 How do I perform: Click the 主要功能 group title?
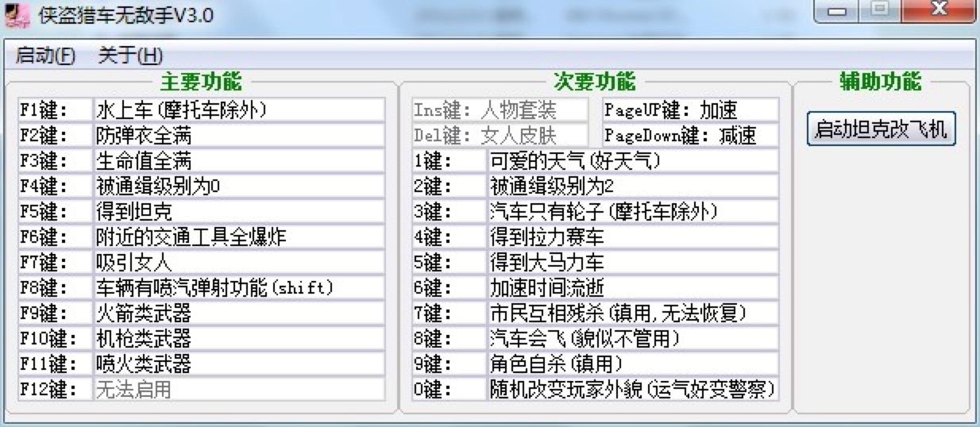point(201,82)
